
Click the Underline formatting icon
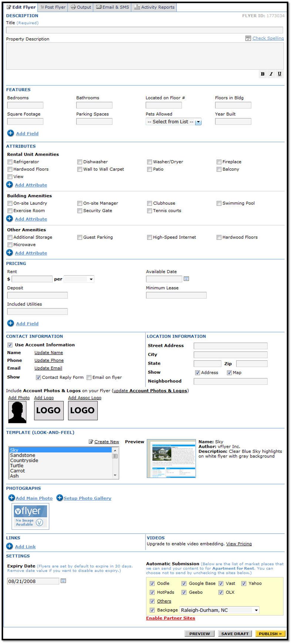click(x=280, y=74)
